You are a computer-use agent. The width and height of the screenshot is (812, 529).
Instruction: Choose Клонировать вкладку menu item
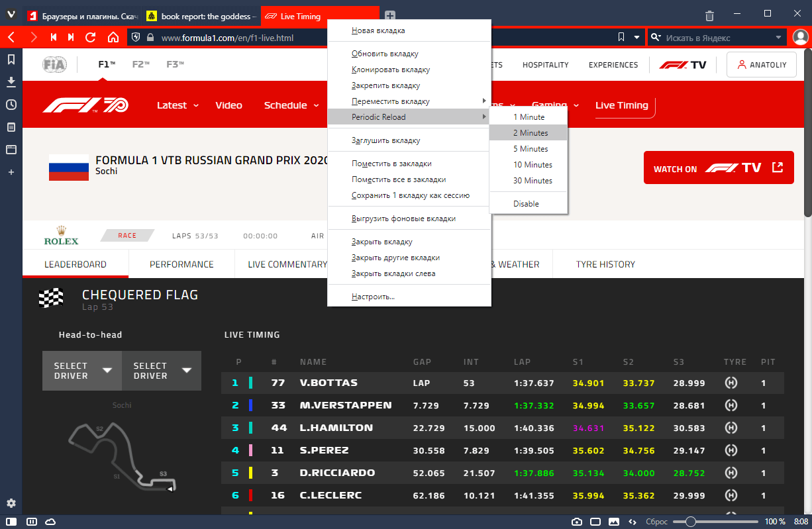coord(409,70)
